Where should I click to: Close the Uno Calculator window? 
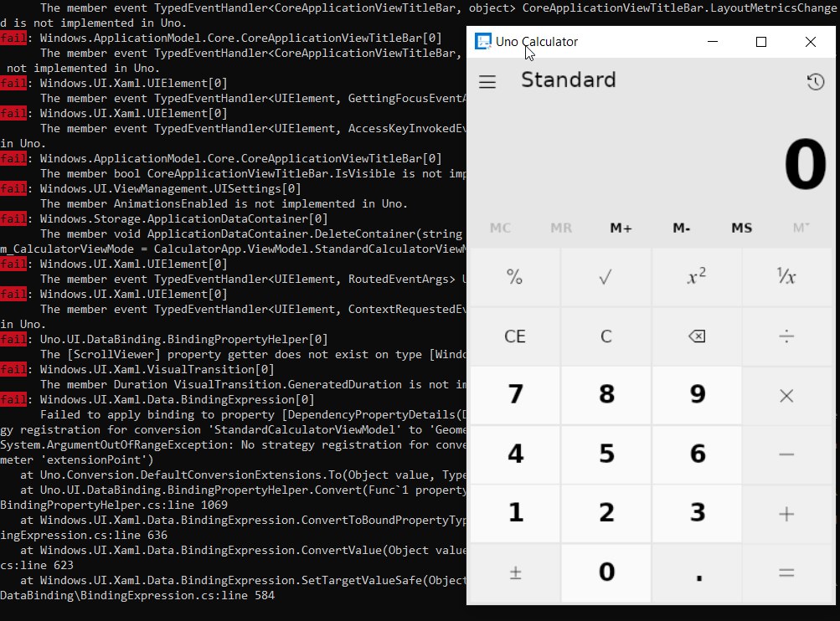click(811, 42)
